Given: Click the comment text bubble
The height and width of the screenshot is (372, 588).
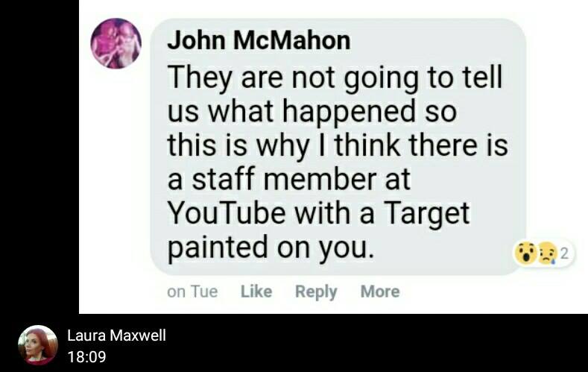Looking at the screenshot, I should (x=338, y=147).
